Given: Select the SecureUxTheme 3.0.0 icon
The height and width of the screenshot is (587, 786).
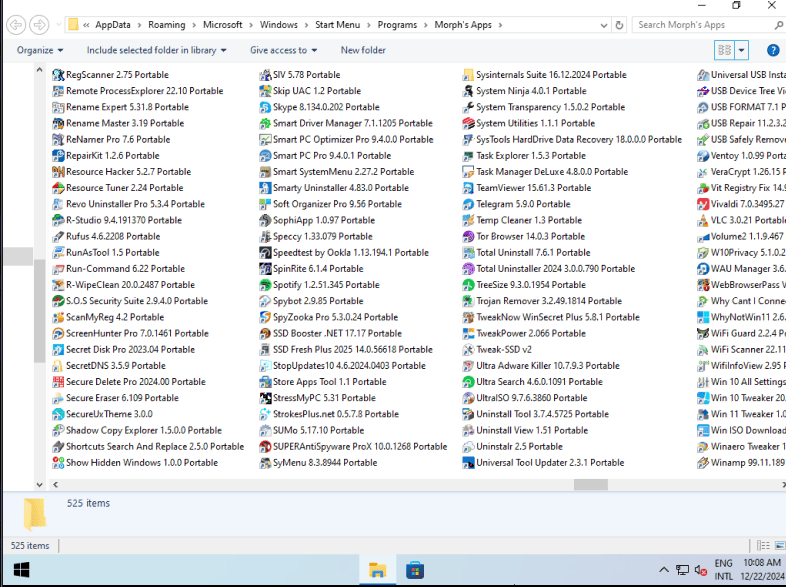Looking at the screenshot, I should (x=58, y=414).
